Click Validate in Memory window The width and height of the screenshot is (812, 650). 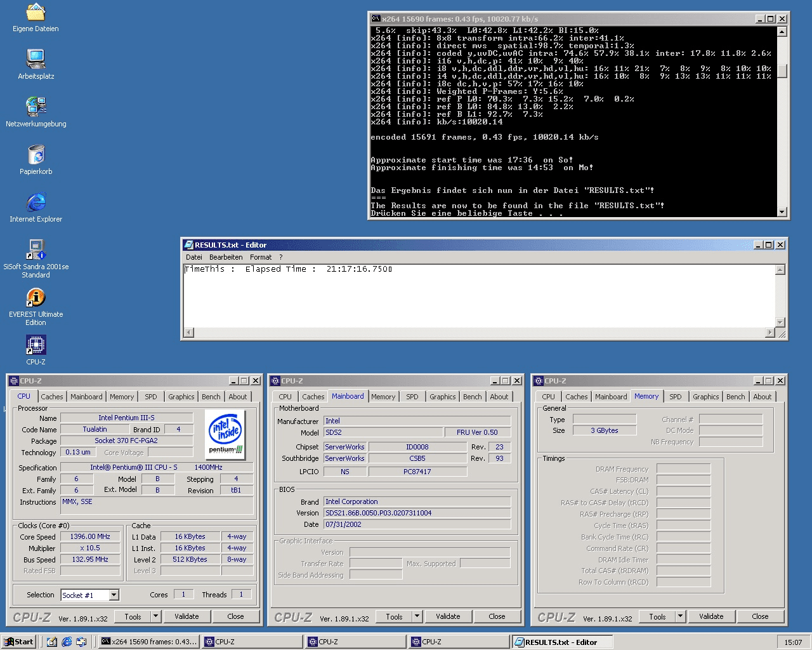pyautogui.click(x=711, y=616)
